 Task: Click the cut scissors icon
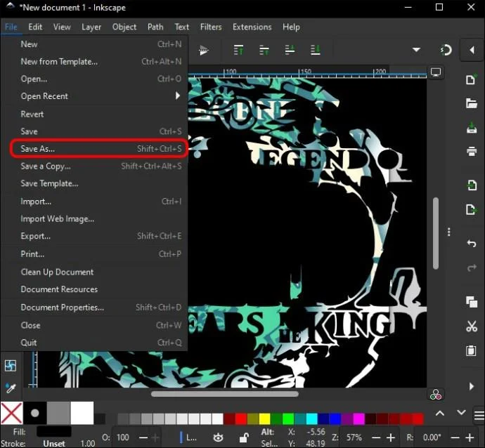pyautogui.click(x=472, y=326)
